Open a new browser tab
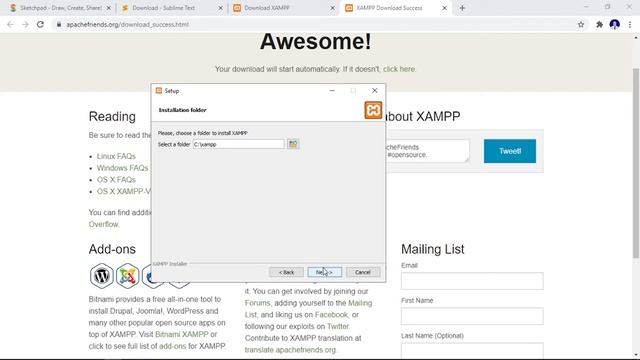Screen dimensions: 640x360 click(462, 8)
